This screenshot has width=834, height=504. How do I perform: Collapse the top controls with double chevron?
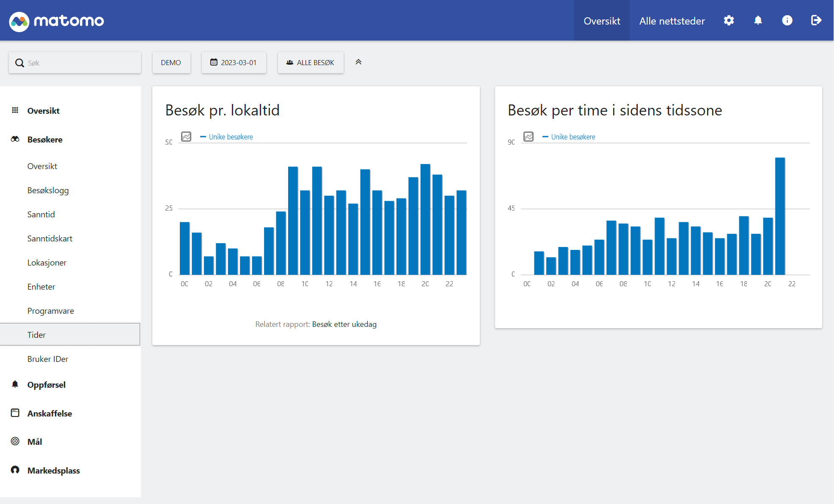(x=358, y=62)
